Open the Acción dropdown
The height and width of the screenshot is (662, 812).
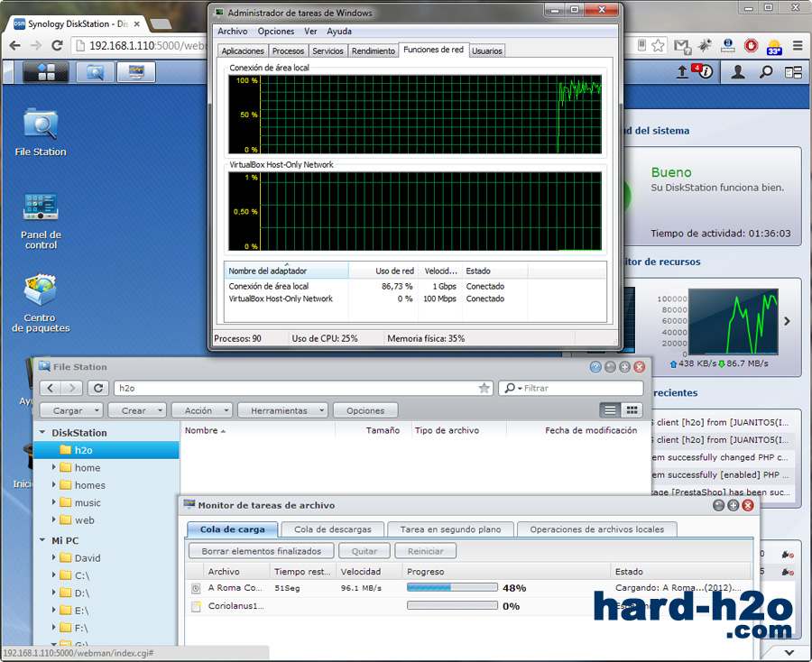pos(202,410)
